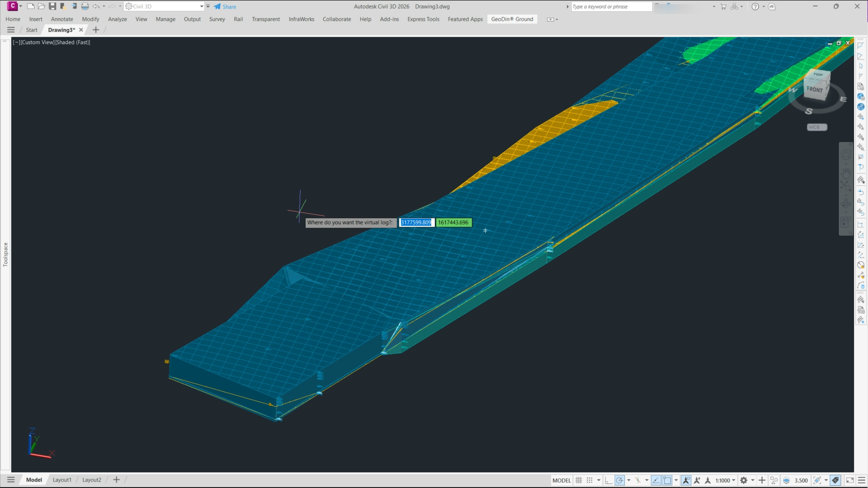
Task: Click the Save As icon
Action: [x=63, y=6]
